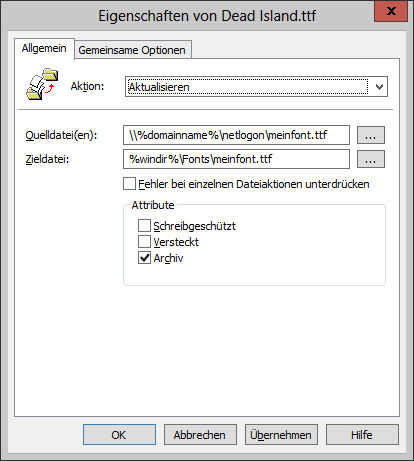Image resolution: width=414 pixels, height=461 pixels.
Task: Select the Allgemein tab
Action: [44, 49]
